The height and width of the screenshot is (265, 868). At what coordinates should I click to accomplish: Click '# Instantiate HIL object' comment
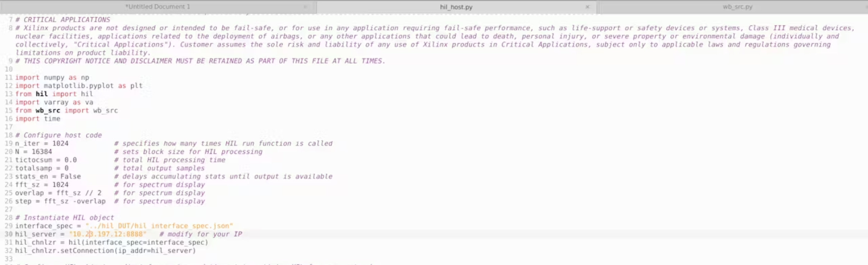pyautogui.click(x=65, y=218)
